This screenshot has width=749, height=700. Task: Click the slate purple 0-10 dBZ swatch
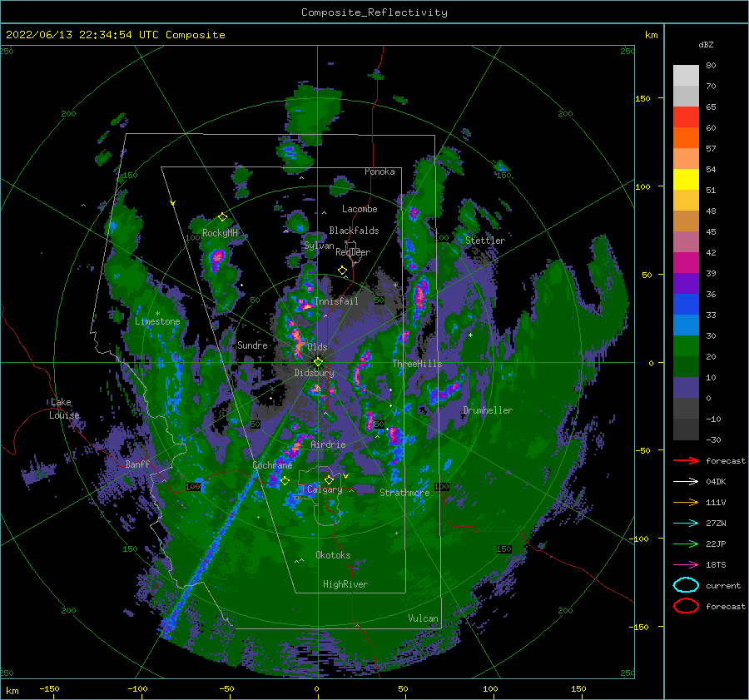coord(686,388)
